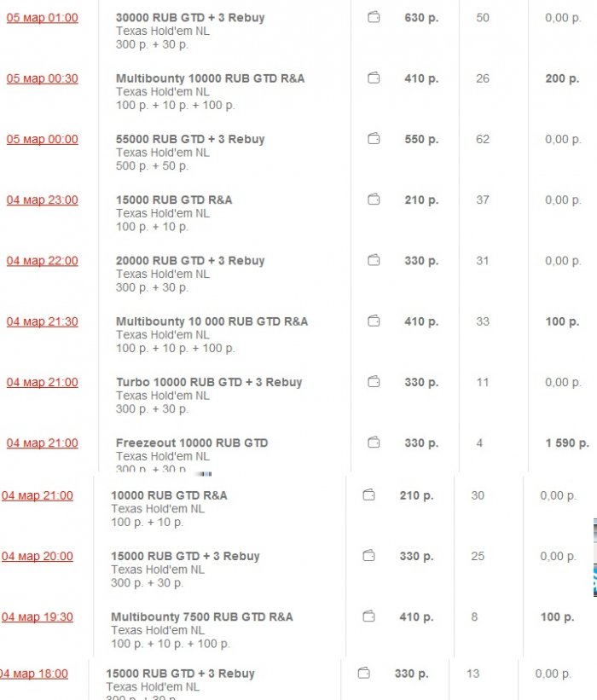Follow the 05 мар 00:00 date link
Viewport: 597px width, 700px height.
[x=42, y=139]
